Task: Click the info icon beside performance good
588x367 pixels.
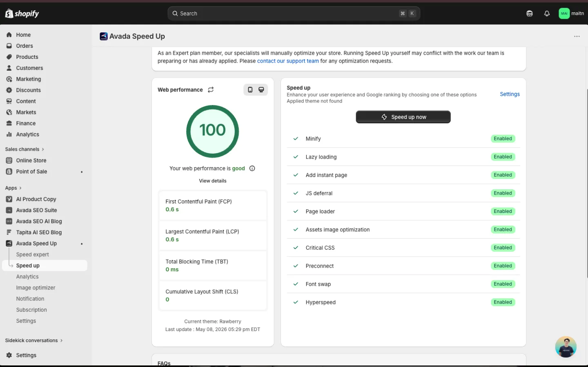Action: pyautogui.click(x=252, y=168)
